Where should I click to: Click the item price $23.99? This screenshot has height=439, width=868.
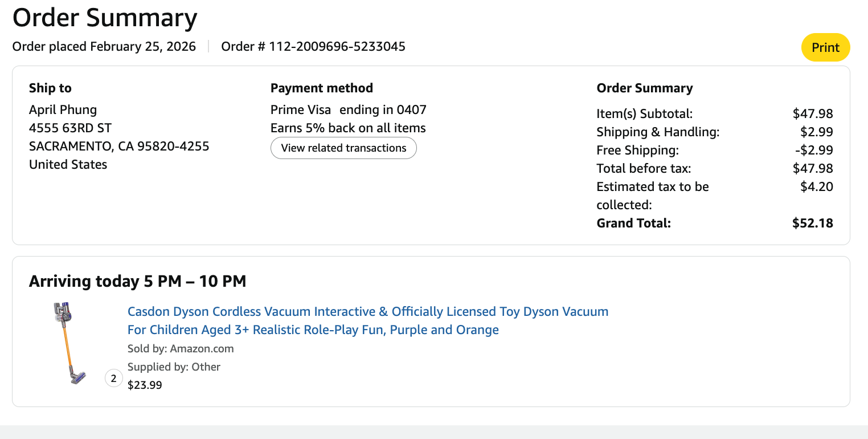(145, 385)
